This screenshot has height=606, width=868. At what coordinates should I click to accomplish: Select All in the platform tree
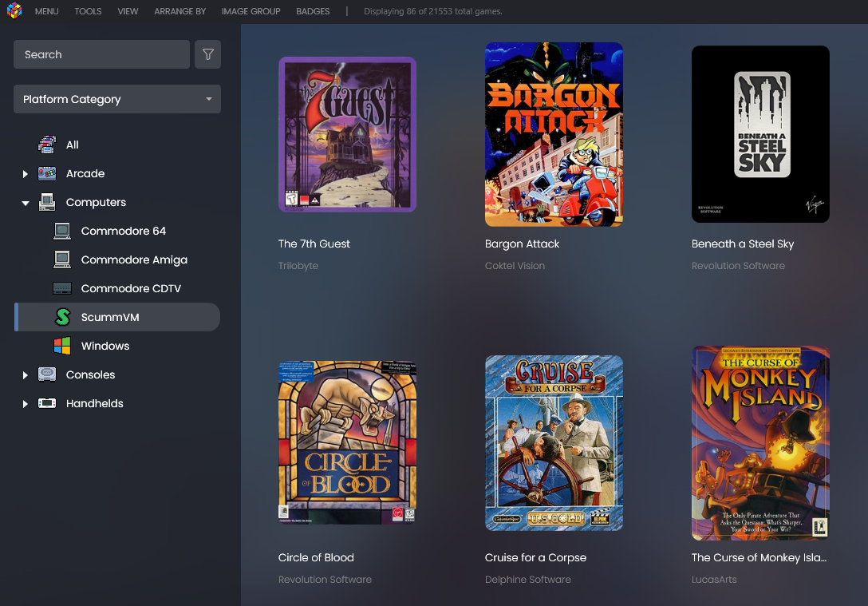coord(73,145)
